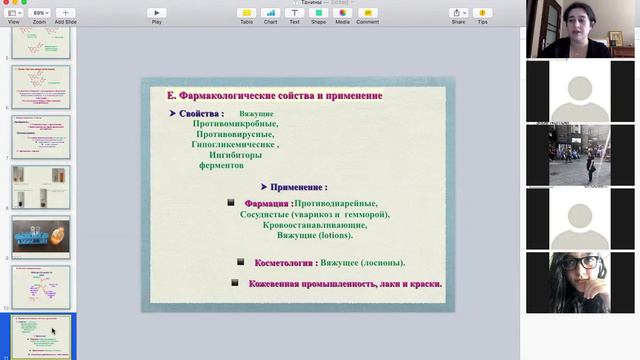
Task: Insert a Chart from the toolbar
Action: pyautogui.click(x=270, y=13)
